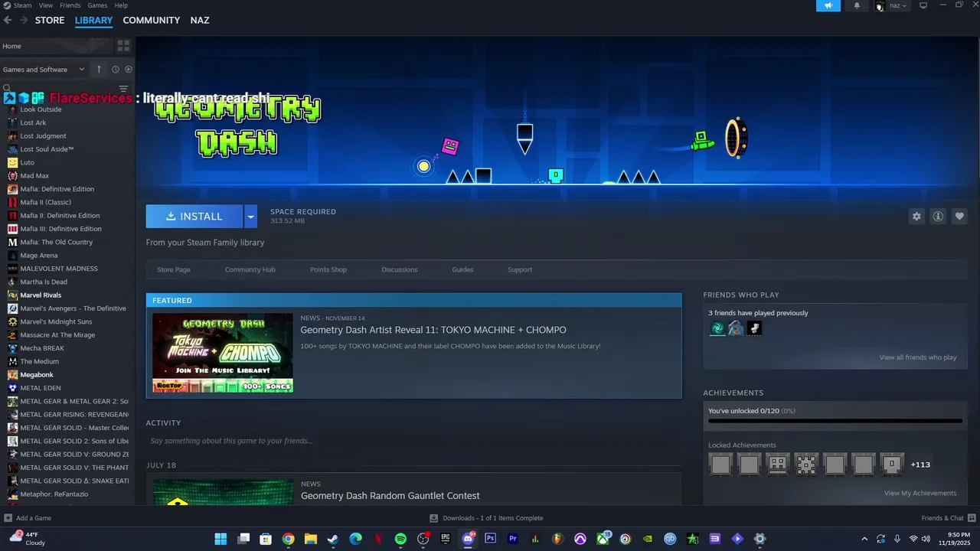
Task: Open the Windows Start menu
Action: pyautogui.click(x=220, y=539)
